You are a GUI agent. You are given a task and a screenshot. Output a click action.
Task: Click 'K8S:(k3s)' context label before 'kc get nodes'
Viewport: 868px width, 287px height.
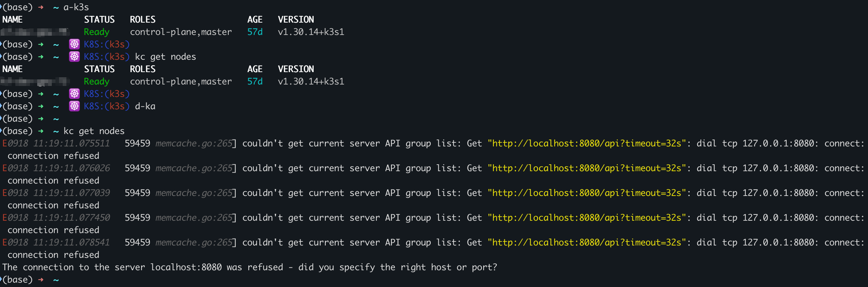coord(106,56)
